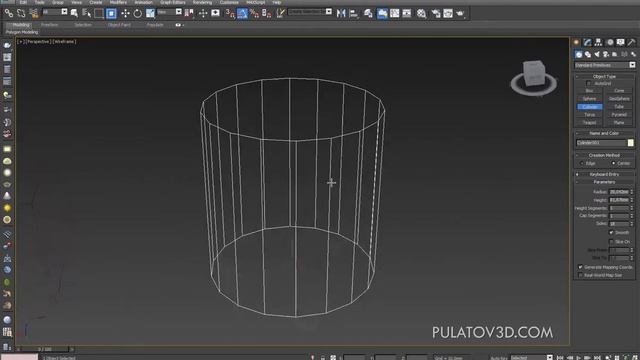Select the Select and Link tool
Screen dimensions: 640x360
[9, 13]
